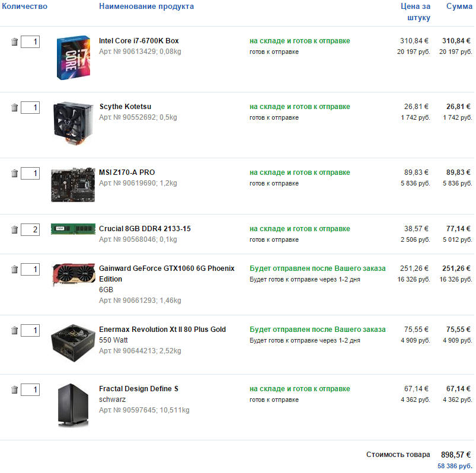View Intel Core i7 box thumbnail
This screenshot has width=476, height=473.
(x=73, y=58)
